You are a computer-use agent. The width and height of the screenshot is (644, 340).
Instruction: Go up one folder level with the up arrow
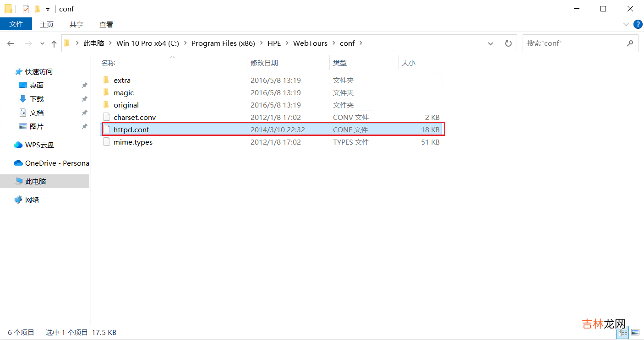coord(54,43)
